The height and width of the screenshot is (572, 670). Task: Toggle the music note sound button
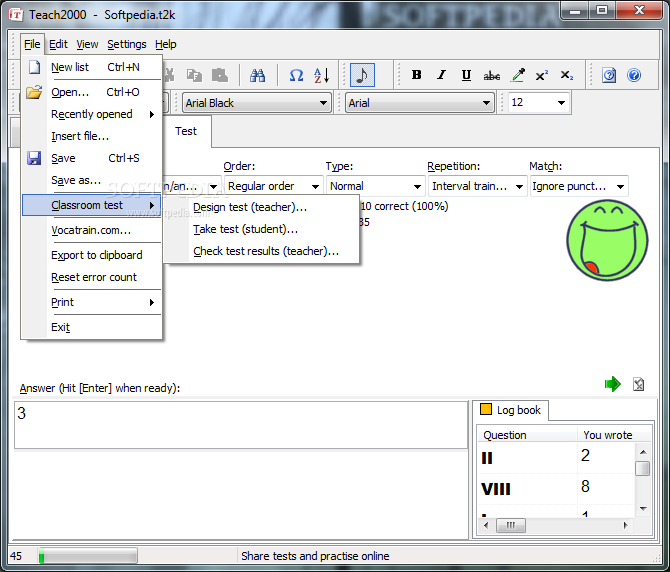tap(362, 75)
